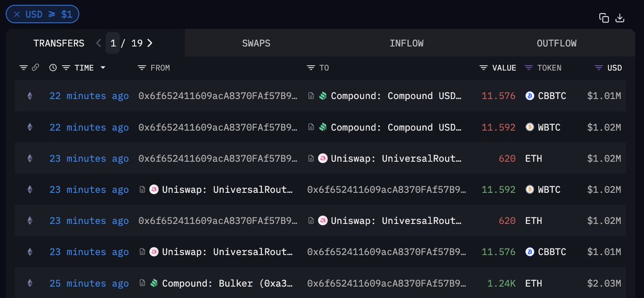Switch to the SWAPS tab
644x298 pixels.
coord(256,43)
